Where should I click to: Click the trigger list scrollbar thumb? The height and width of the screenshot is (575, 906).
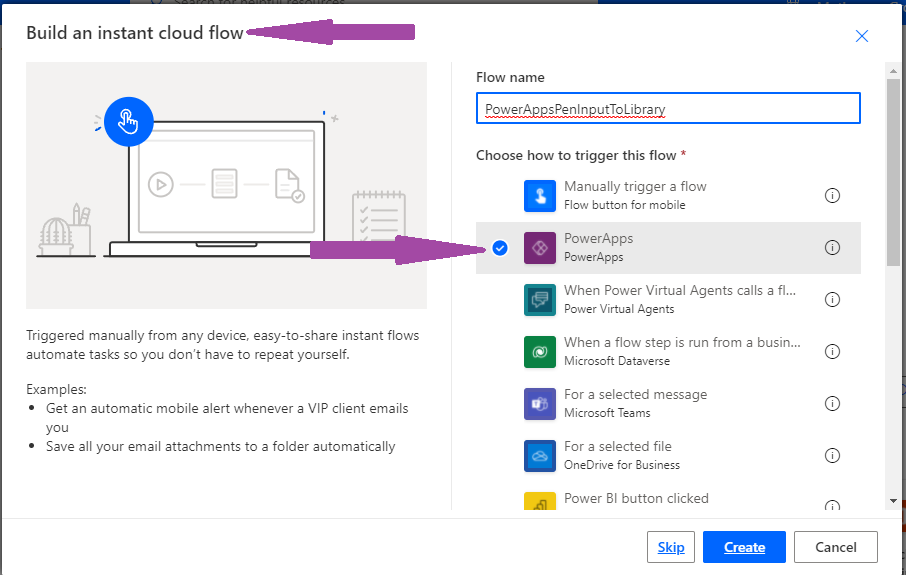(893, 172)
